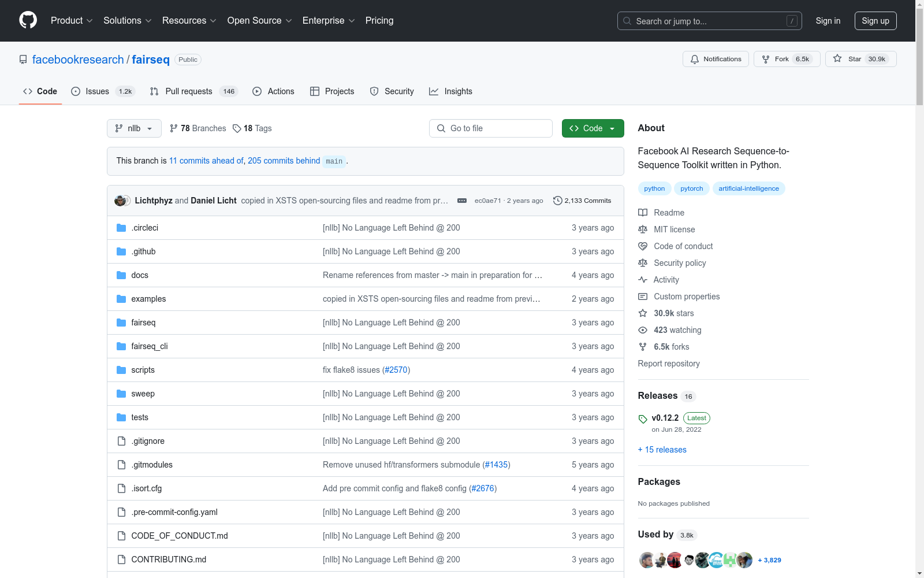Screen dimensions: 924x578
Task: Click the Notifications bell button
Action: pyautogui.click(x=716, y=59)
